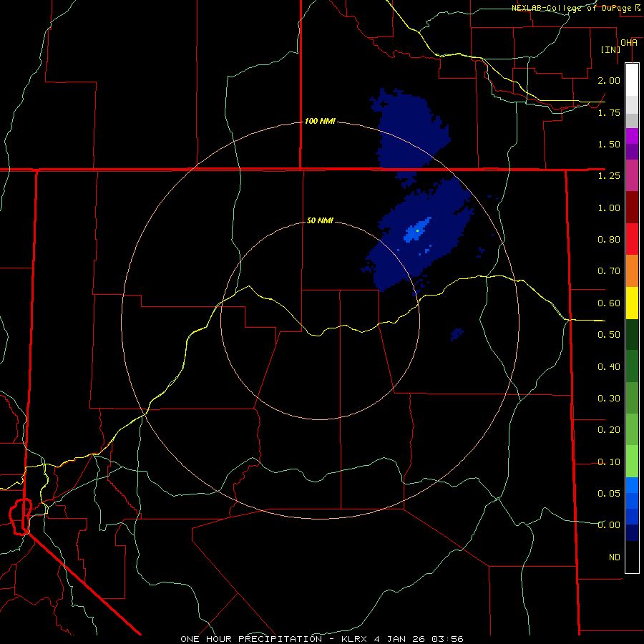Screen dimensions: 644x644
Task: Click the 0.20 legend value
Action: (609, 430)
